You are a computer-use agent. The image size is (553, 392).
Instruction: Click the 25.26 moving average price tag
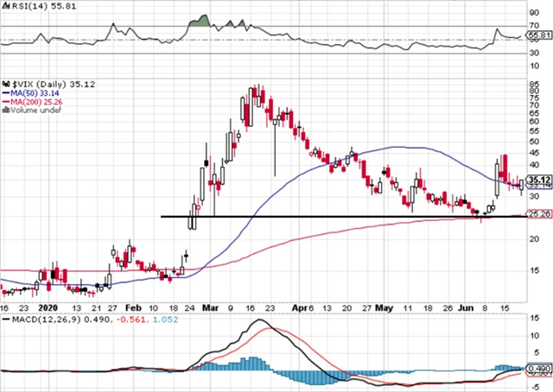coord(538,216)
